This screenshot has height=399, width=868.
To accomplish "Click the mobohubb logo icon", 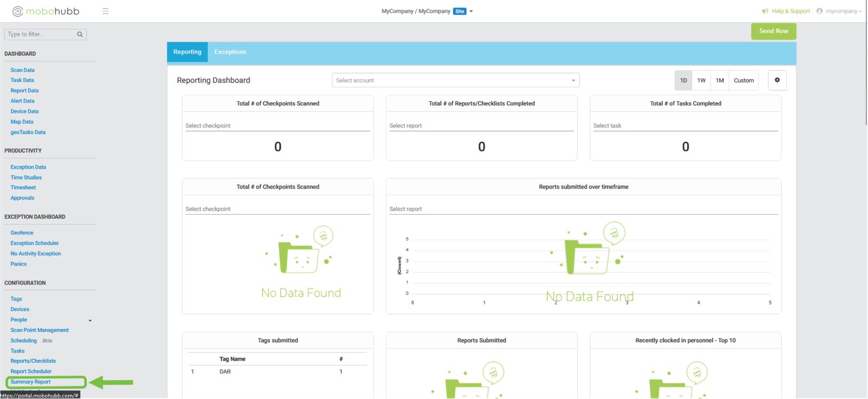I will (x=18, y=11).
